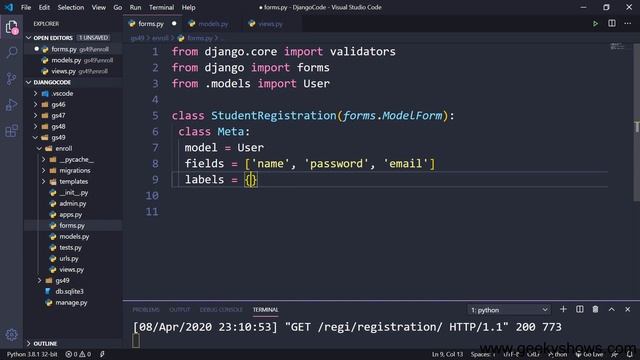Open the Explorer view in activity bar
Viewport: 640px width, 360px height.
point(11,27)
